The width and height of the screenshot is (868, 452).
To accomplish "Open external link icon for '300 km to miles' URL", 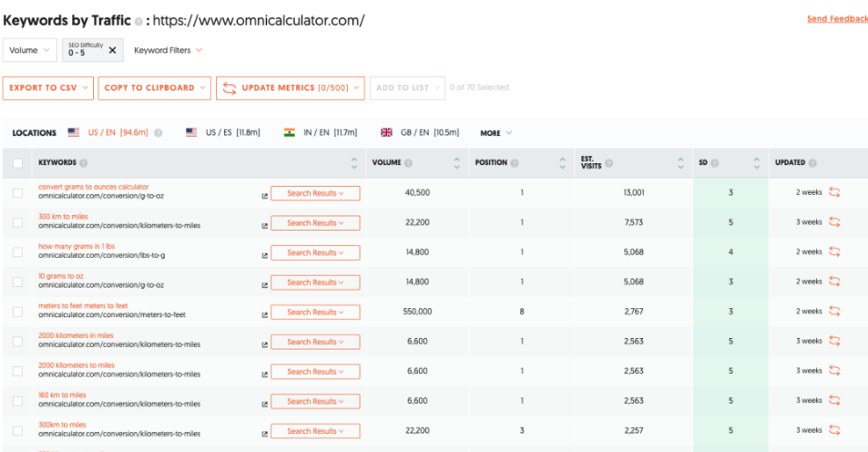I will (265, 226).
